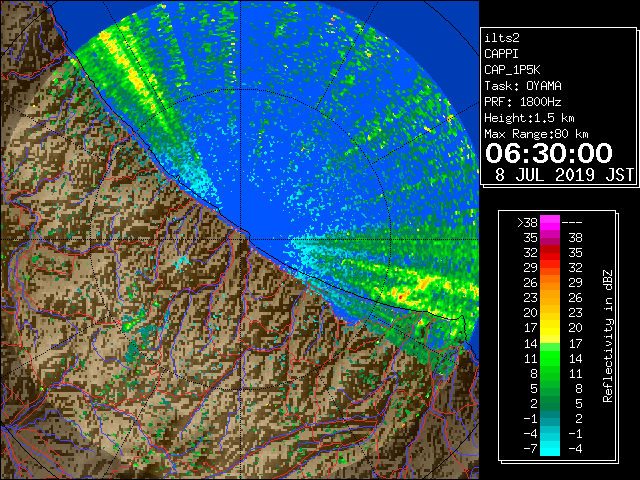Click the date 8 JUL 2019 JST
Image resolution: width=640 pixels, height=480 pixels.
click(564, 175)
